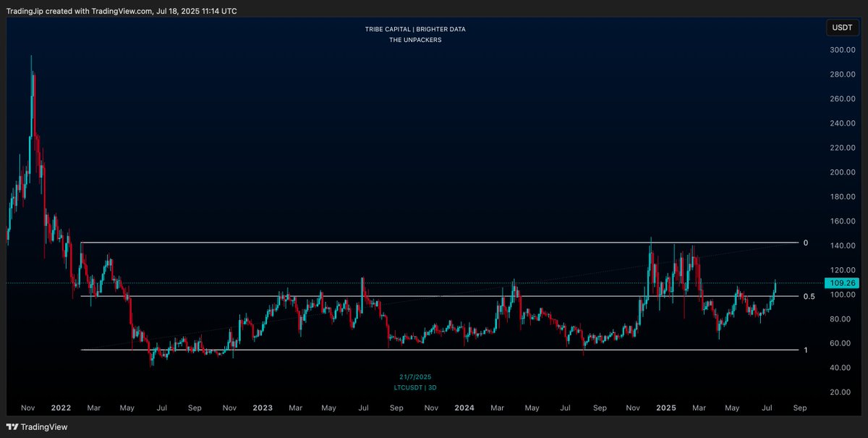The width and height of the screenshot is (868, 438).
Task: Click the 280.00 price axis label
Action: 843,75
